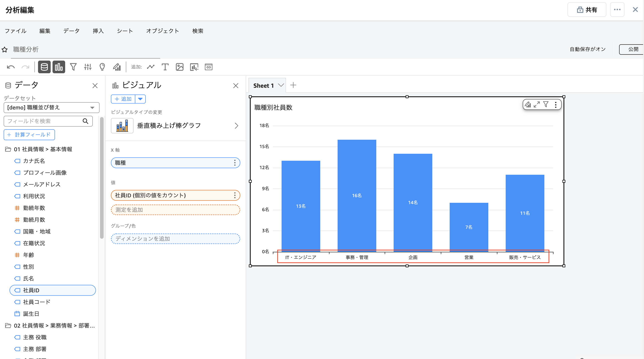This screenshot has height=359, width=644.
Task: Add a text box with T icon
Action: 165,67
